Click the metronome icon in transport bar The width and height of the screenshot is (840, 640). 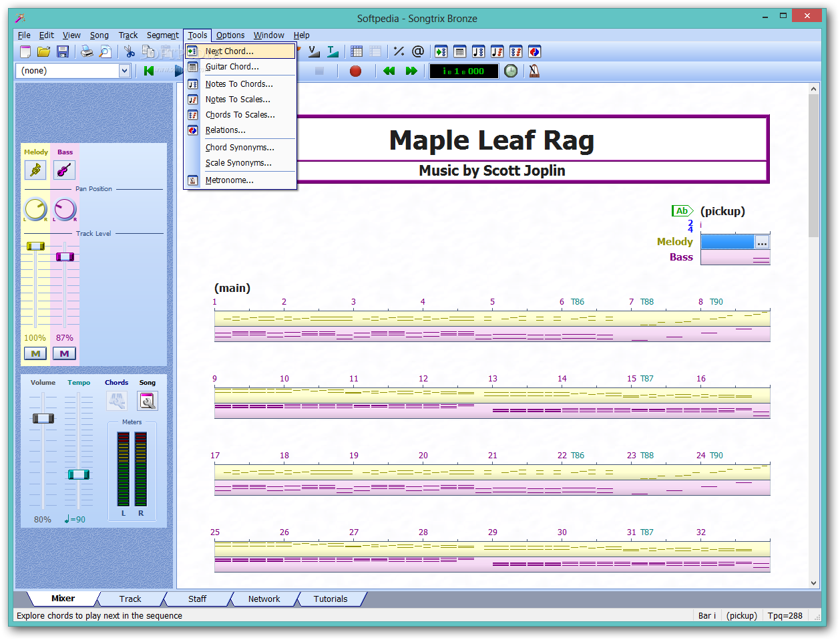click(x=534, y=71)
